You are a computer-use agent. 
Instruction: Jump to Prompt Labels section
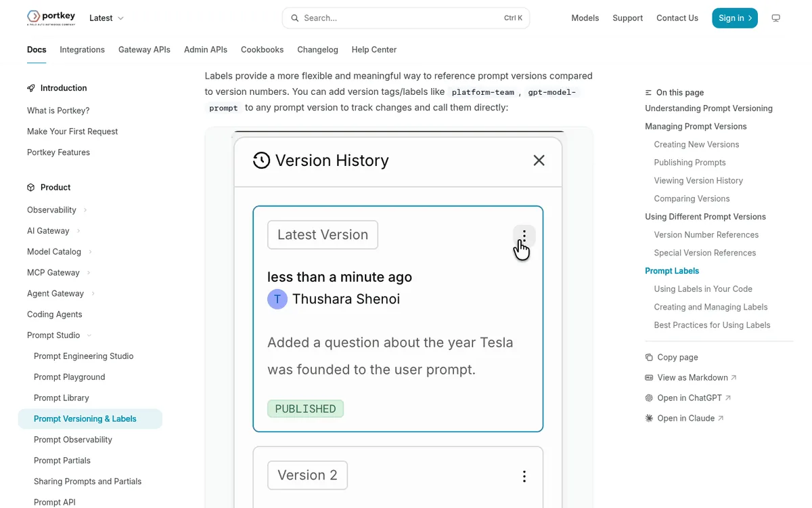tap(672, 271)
